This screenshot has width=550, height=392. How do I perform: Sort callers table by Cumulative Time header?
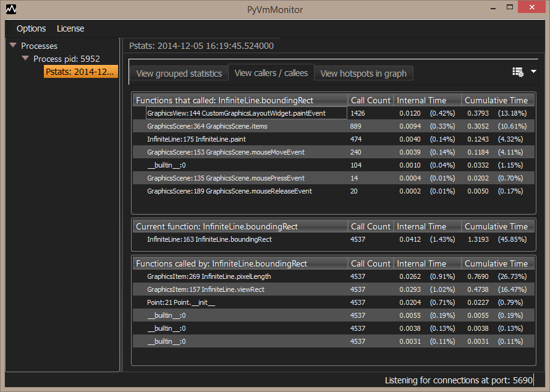[x=497, y=100]
